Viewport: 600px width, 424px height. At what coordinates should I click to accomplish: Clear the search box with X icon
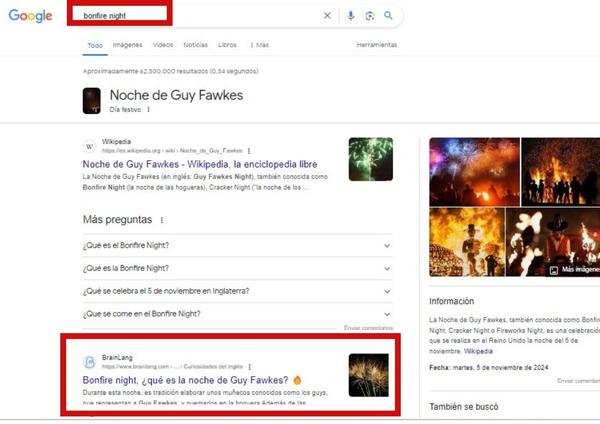[x=326, y=16]
